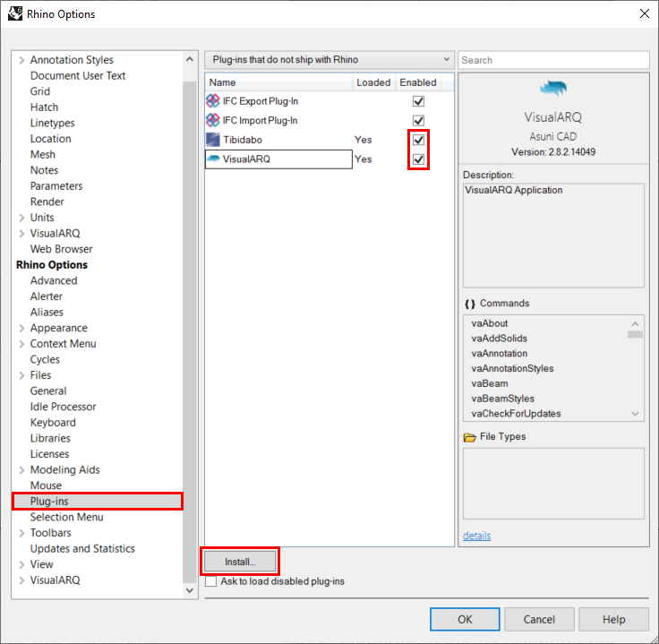Click the VisualARQ plug-in row icon
Screen dimensions: 659x644
pos(213,159)
